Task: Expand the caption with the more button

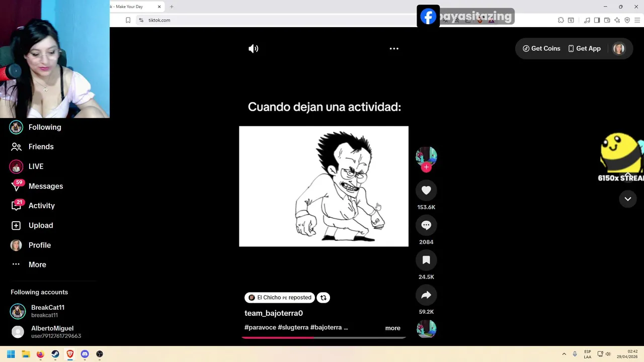Action: click(x=393, y=328)
